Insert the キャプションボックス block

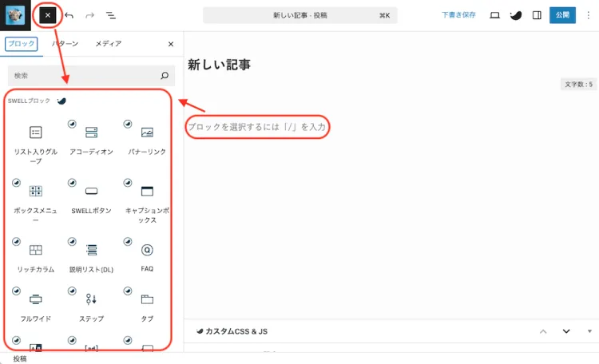click(x=147, y=203)
